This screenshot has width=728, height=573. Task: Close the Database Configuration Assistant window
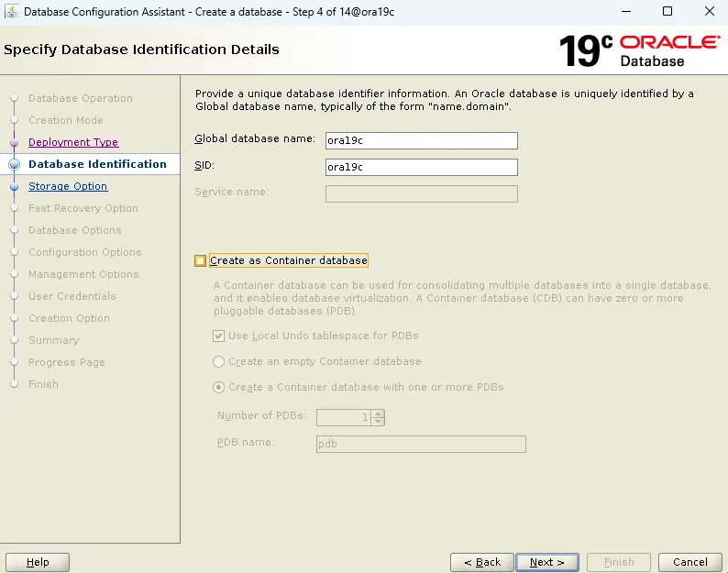click(x=710, y=11)
